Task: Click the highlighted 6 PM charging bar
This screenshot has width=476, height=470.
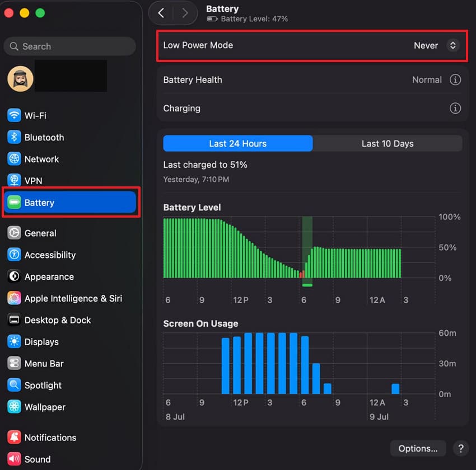Action: click(307, 251)
